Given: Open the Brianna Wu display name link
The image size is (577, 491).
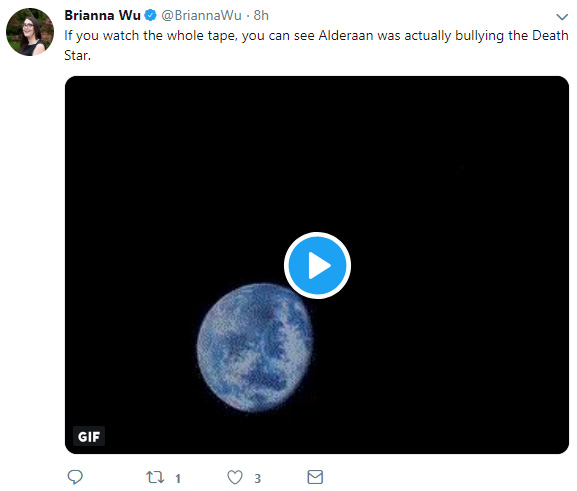Looking at the screenshot, I should tap(102, 15).
